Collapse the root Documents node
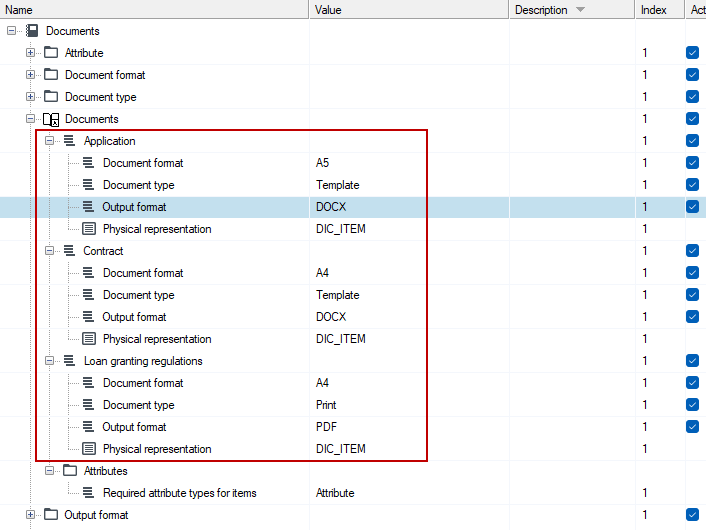The width and height of the screenshot is (706, 530). pyautogui.click(x=11, y=31)
